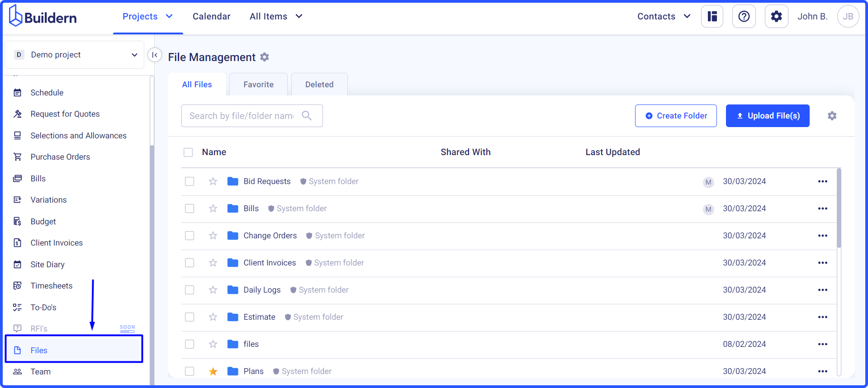Click the layout panel icon beside Contacts
This screenshot has width=868, height=388.
712,17
